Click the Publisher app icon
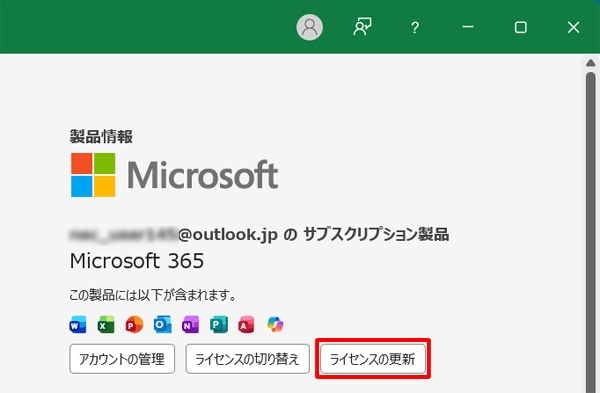This screenshot has width=600, height=393. click(x=219, y=325)
